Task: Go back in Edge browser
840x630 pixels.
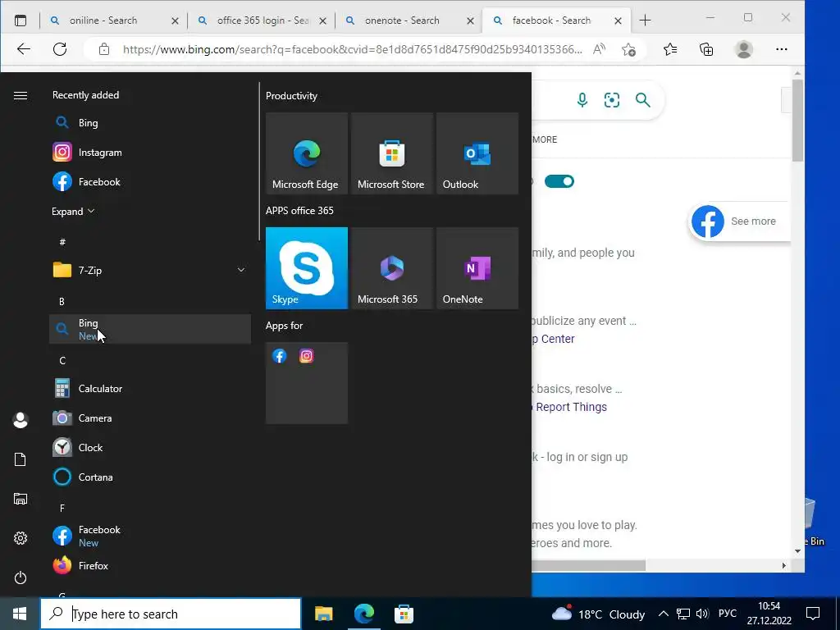Action: point(24,49)
